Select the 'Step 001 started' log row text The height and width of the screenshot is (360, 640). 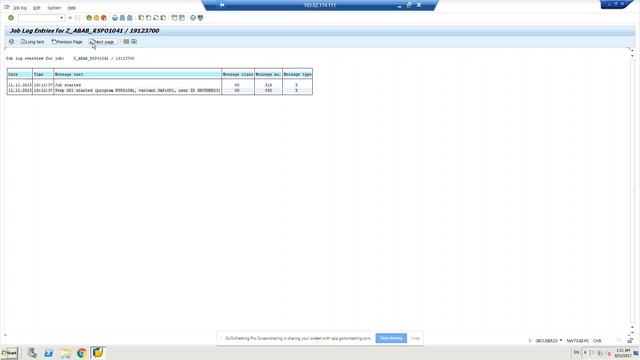[138, 90]
